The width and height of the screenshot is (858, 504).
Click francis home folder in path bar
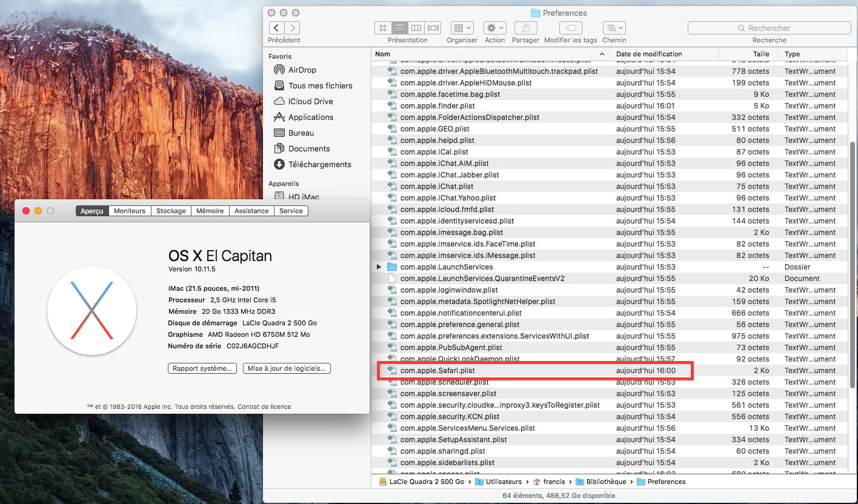point(548,482)
